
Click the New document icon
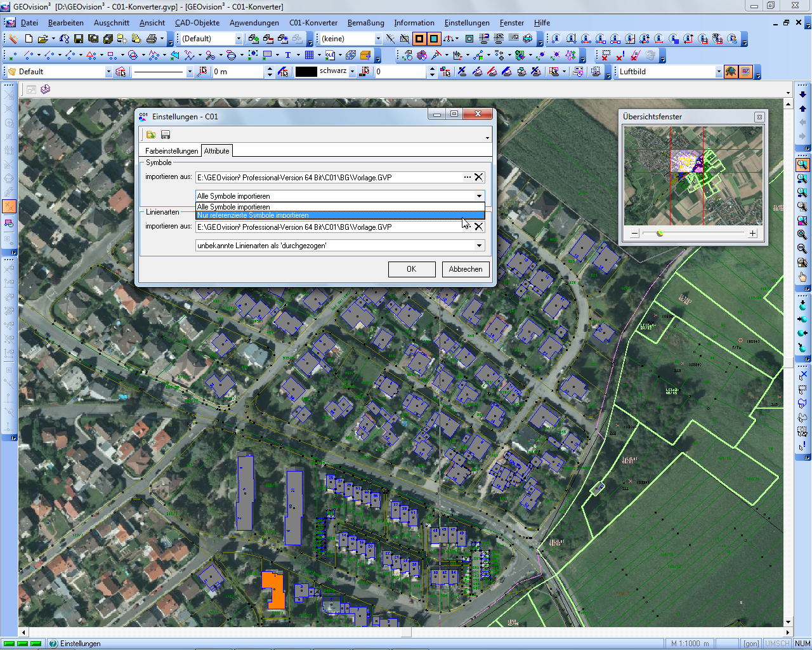[x=29, y=39]
